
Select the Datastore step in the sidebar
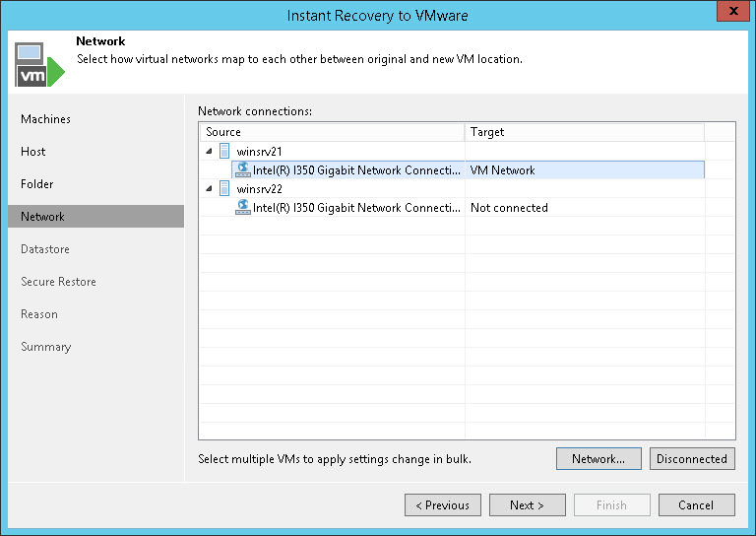tap(45, 249)
